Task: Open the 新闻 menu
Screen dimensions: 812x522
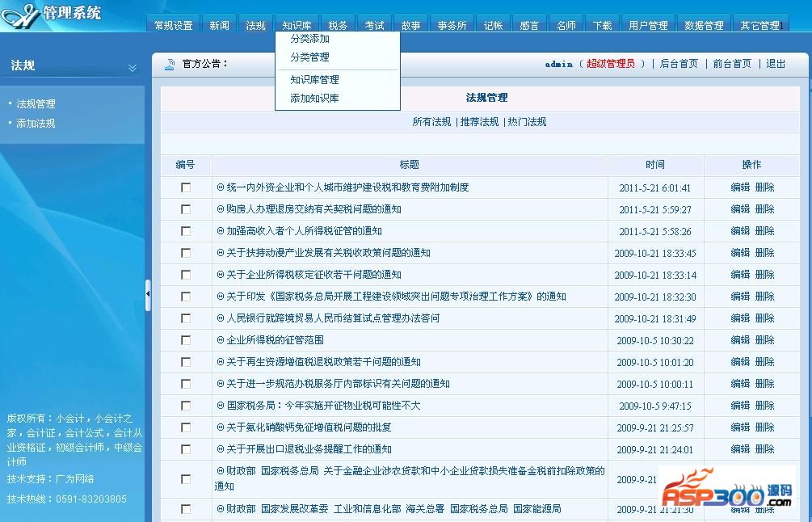Action: (219, 25)
